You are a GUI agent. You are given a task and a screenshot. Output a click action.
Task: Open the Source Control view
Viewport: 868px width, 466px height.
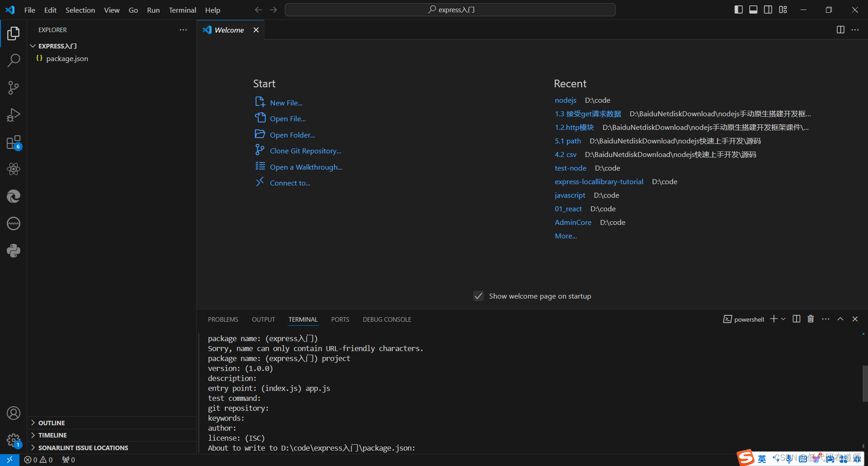(14, 87)
